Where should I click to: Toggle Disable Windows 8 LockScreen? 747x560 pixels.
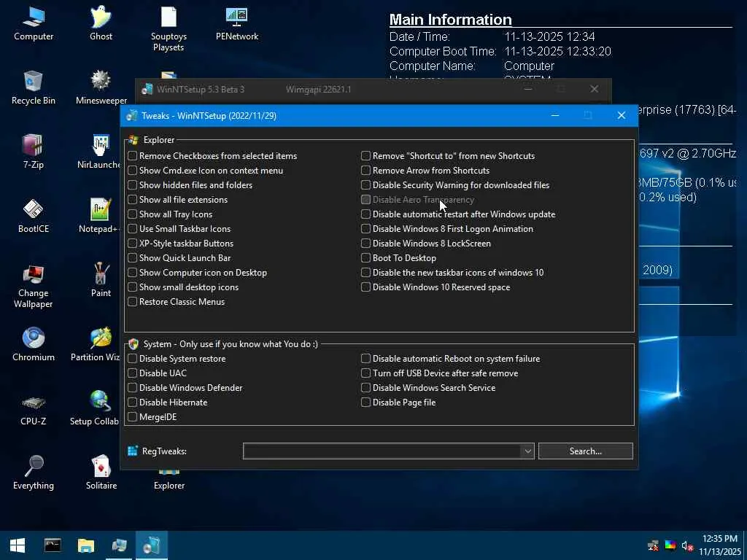[366, 244]
